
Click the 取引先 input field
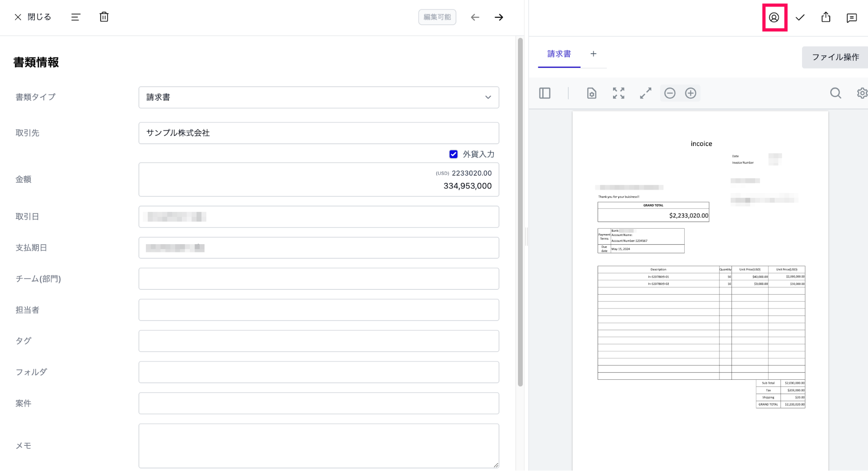tap(319, 133)
